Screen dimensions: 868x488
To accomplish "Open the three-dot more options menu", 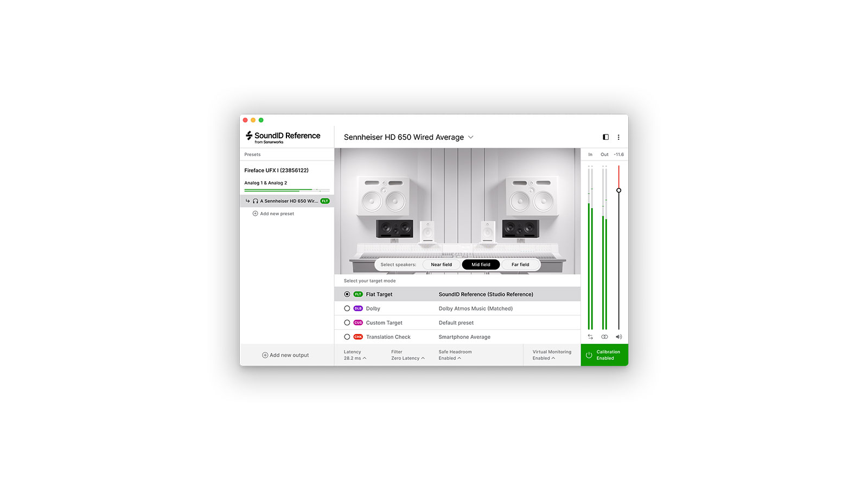I will click(618, 137).
